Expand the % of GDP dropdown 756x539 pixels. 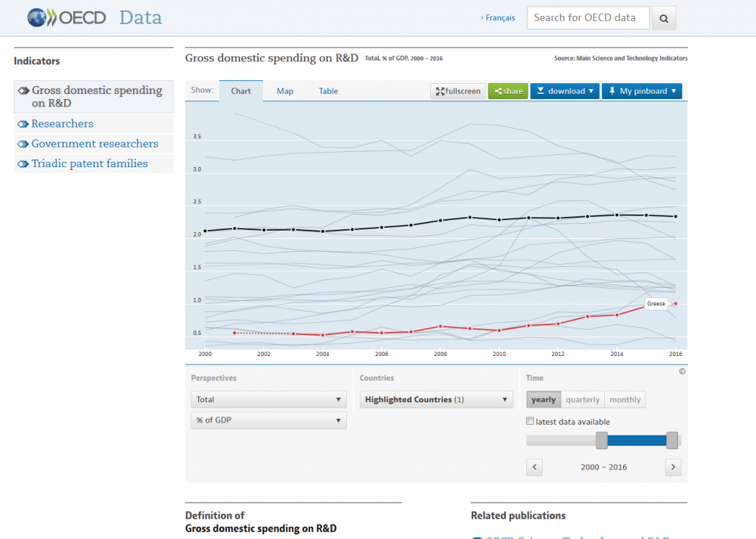(x=268, y=420)
